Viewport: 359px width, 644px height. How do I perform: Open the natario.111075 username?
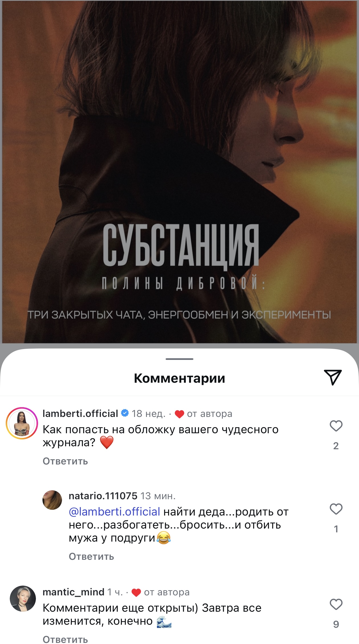pos(103,496)
